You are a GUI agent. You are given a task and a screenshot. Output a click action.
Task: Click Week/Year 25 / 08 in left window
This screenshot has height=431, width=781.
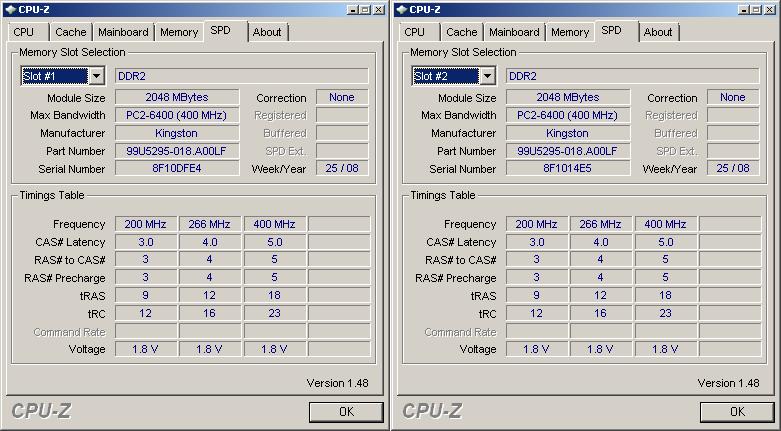342,168
